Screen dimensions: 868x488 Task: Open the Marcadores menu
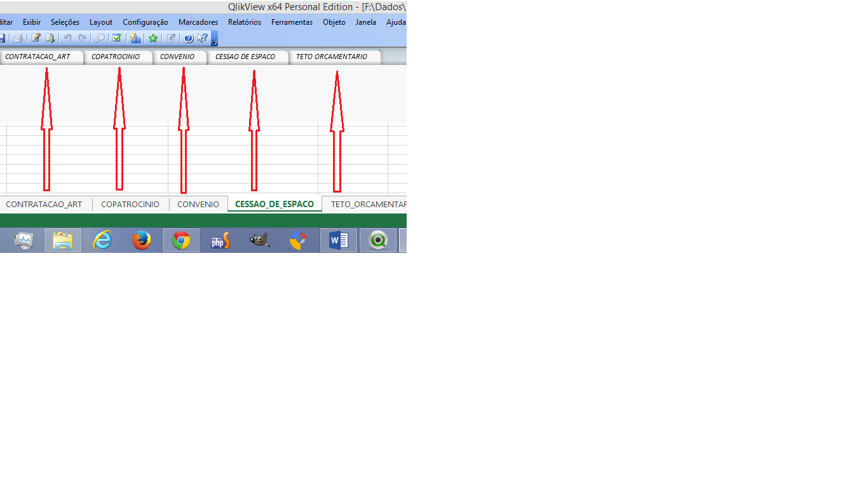click(198, 22)
